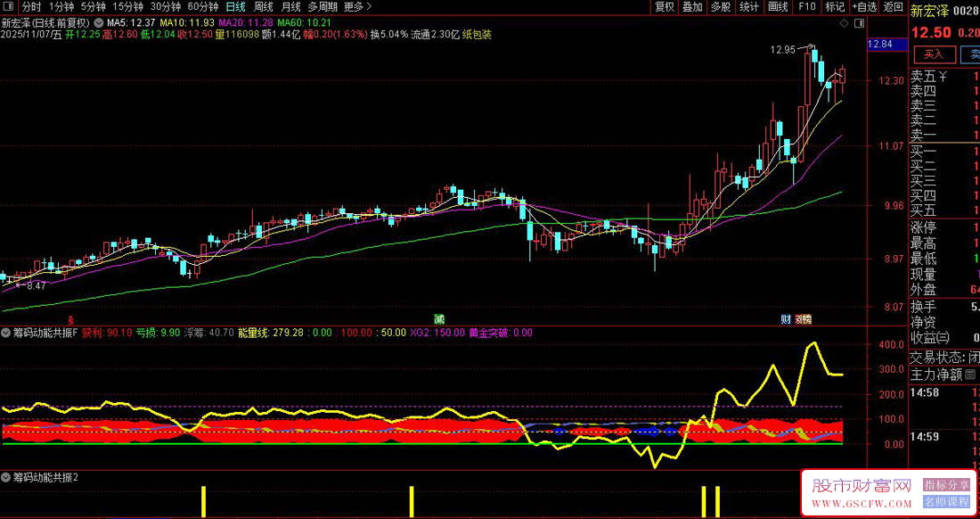The image size is (980, 519).
Task: Open the 主力净额 list icon
Action: click(970, 375)
